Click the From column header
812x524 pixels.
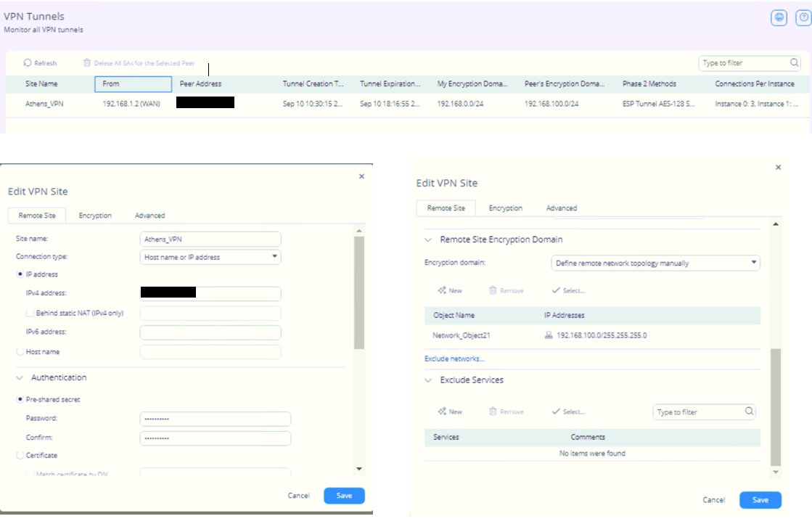(x=133, y=84)
